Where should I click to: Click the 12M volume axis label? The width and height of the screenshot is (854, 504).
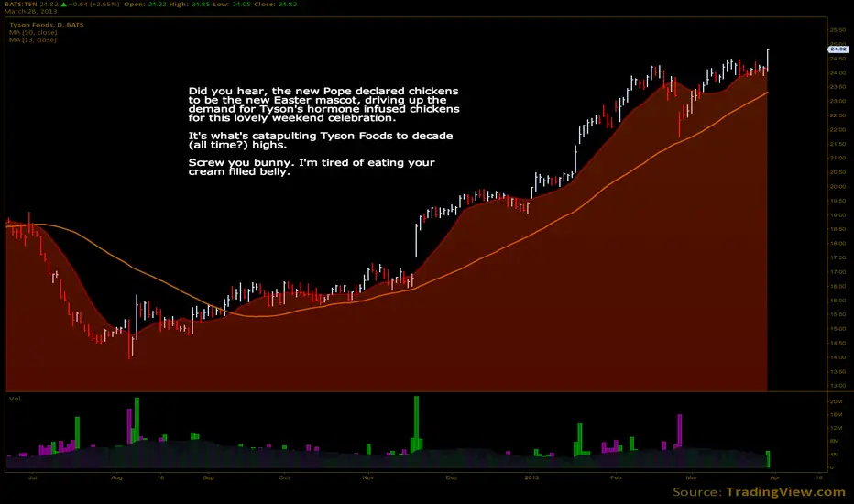pyautogui.click(x=836, y=428)
